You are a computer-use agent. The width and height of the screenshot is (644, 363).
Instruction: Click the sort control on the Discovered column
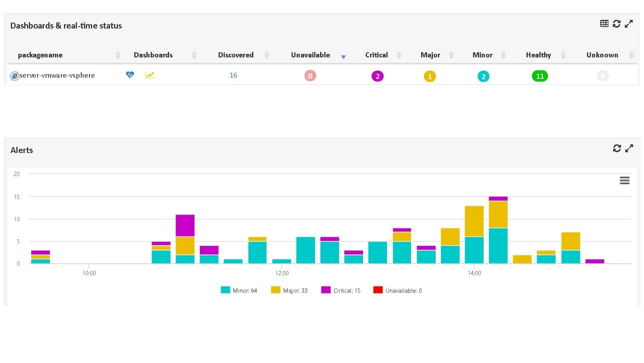[x=267, y=55]
